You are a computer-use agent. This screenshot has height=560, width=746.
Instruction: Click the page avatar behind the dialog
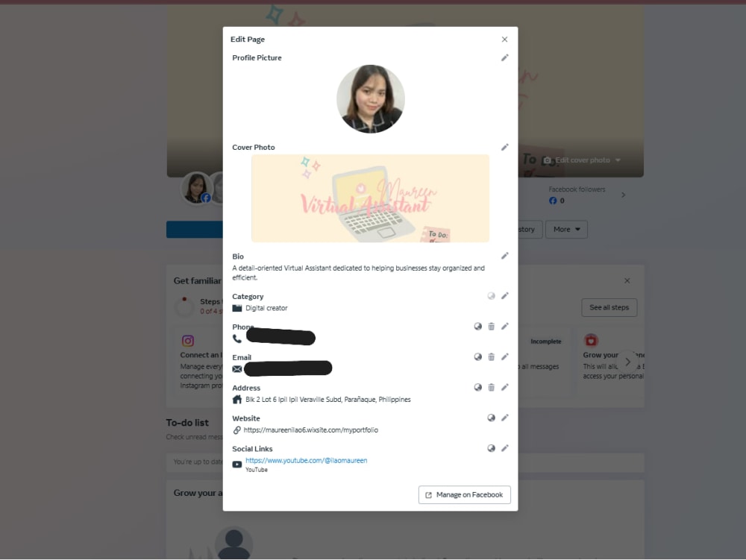(196, 188)
